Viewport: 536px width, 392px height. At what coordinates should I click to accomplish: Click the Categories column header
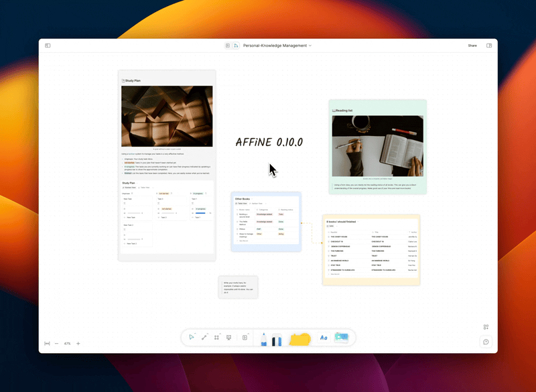point(263,210)
